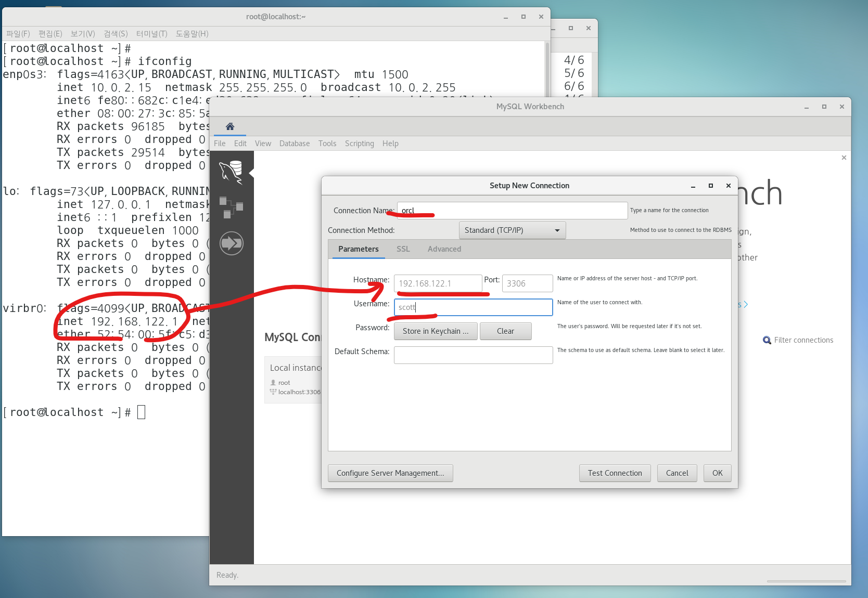Open the MySQL Workbench home tab icon
868x598 pixels.
pyautogui.click(x=230, y=126)
